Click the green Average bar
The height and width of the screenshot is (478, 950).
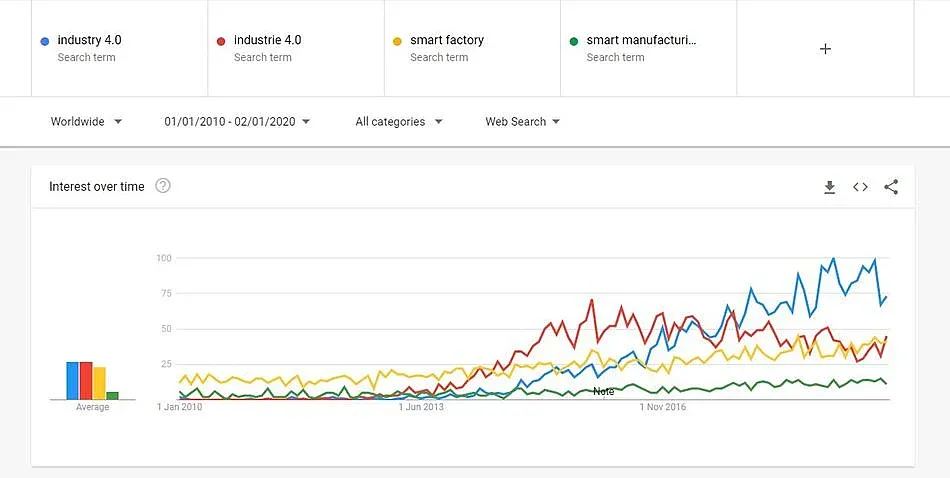pyautogui.click(x=113, y=395)
